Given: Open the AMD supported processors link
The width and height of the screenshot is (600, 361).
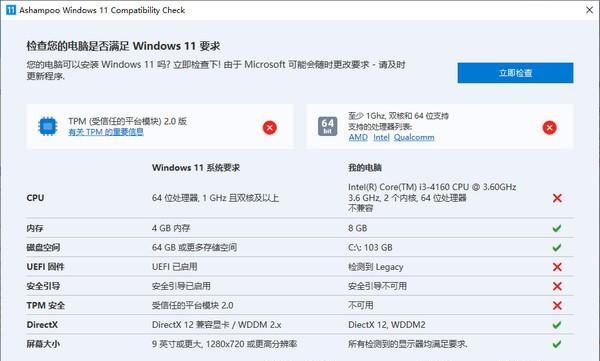Looking at the screenshot, I should [358, 137].
